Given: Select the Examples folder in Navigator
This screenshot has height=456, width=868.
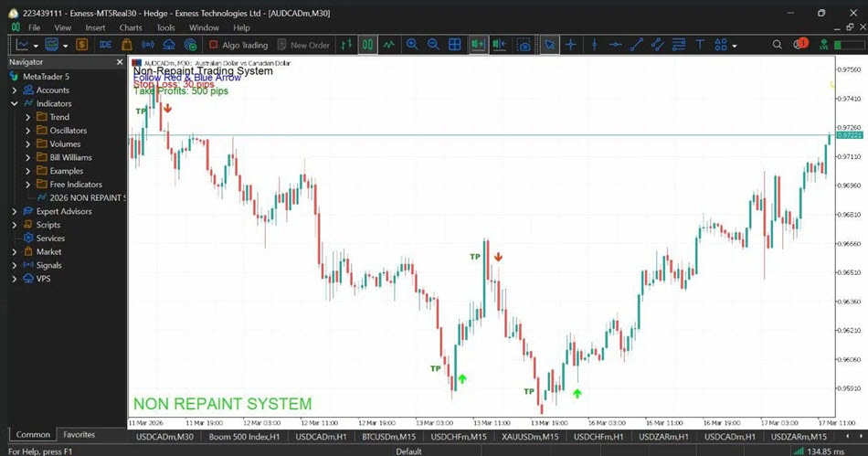Looking at the screenshot, I should point(59,171).
